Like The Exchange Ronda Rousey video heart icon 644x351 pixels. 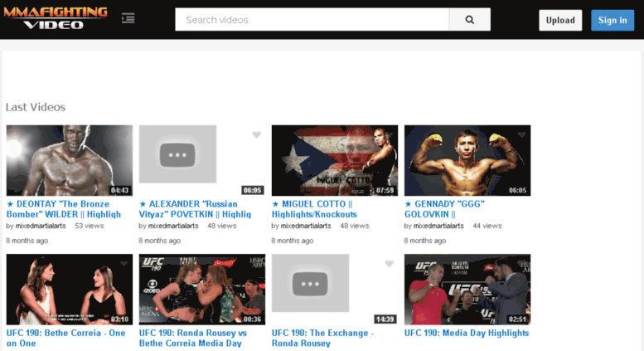pos(390,264)
